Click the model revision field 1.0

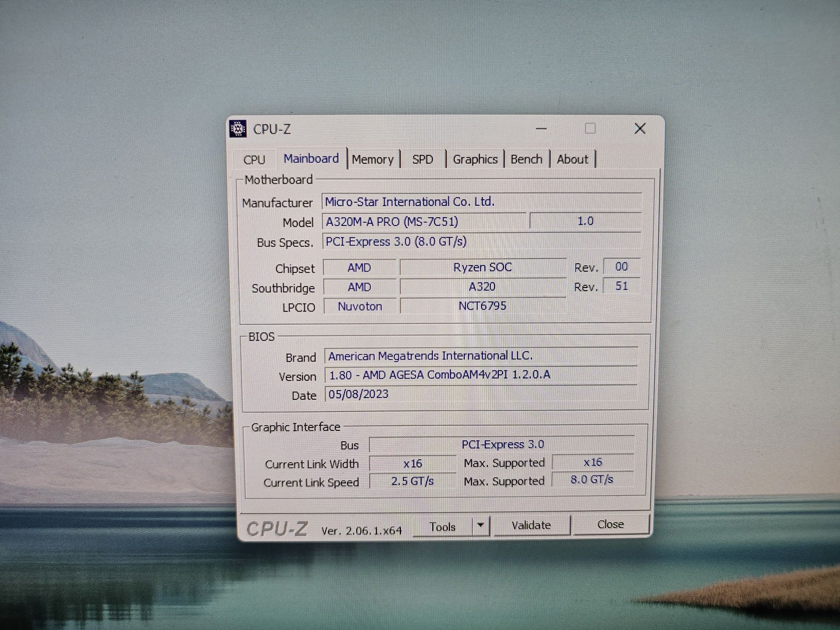(585, 221)
